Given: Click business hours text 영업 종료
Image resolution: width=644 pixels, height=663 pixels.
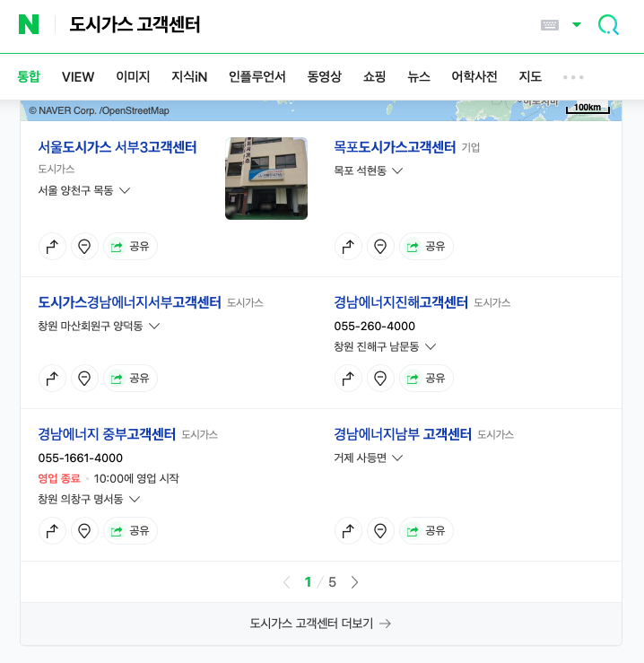Looking at the screenshot, I should point(59,479).
